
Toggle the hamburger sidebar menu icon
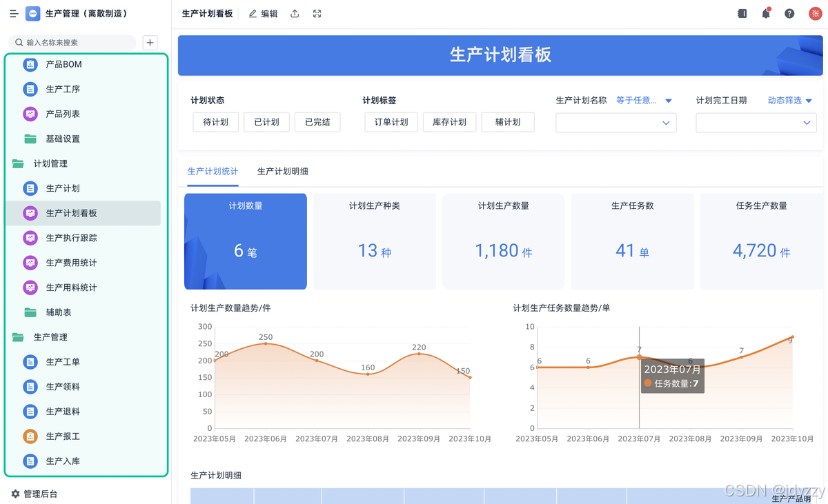14,14
